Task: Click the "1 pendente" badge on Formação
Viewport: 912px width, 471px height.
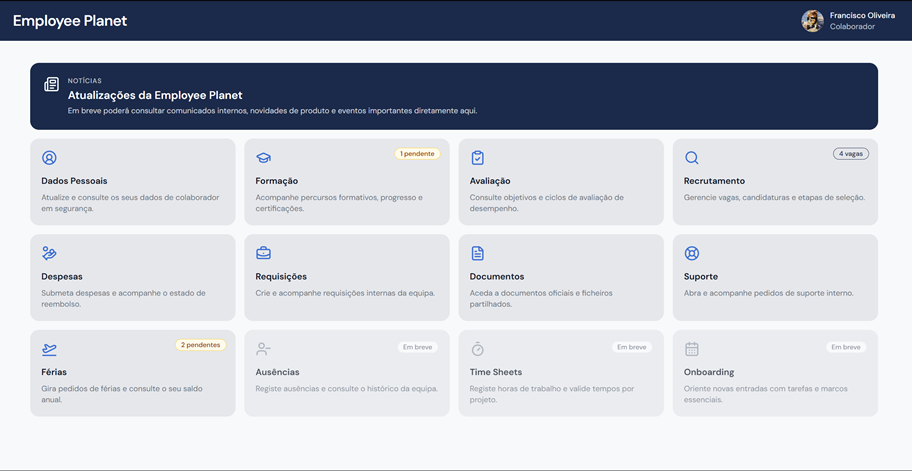Action: point(417,154)
